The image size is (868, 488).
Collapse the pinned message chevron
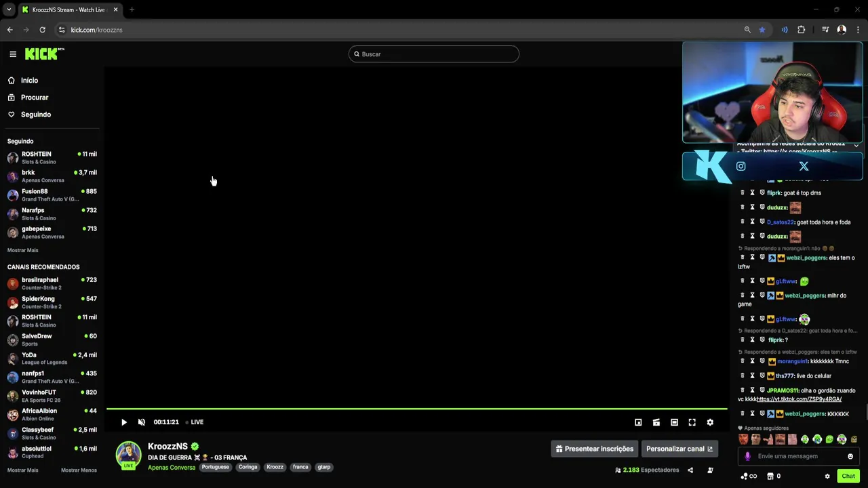coord(856,145)
